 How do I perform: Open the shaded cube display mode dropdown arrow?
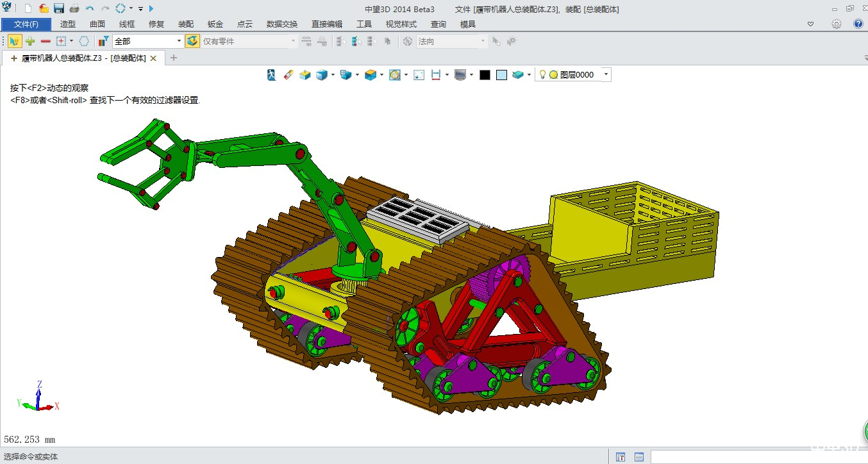(x=333, y=75)
